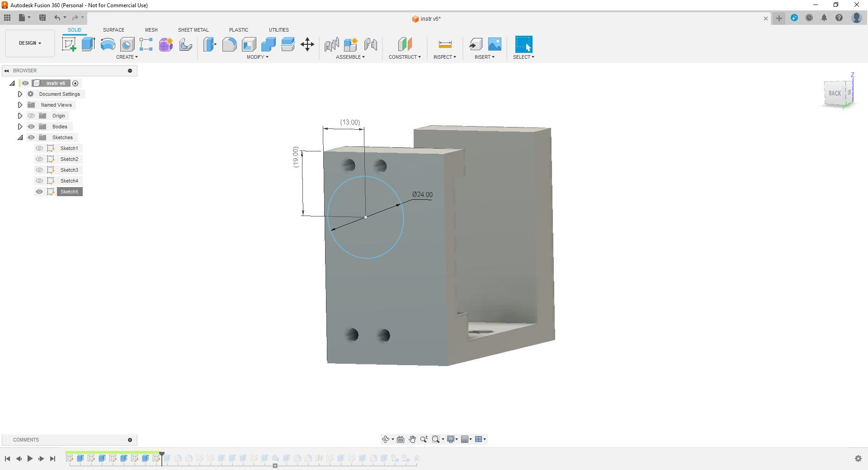Open the notifications bell
This screenshot has width=868, height=470.
coord(824,18)
